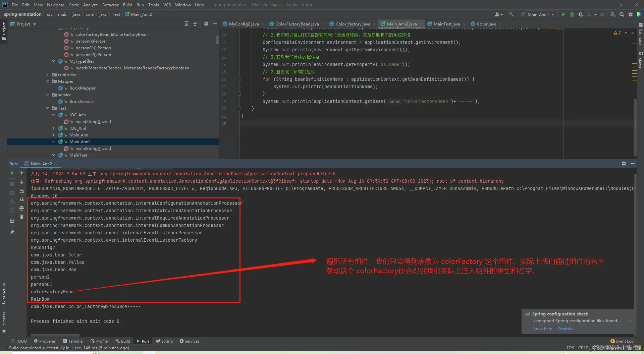This screenshot has width=644, height=354.
Task: Fold the for loop in the editor gutter
Action: pos(239,79)
